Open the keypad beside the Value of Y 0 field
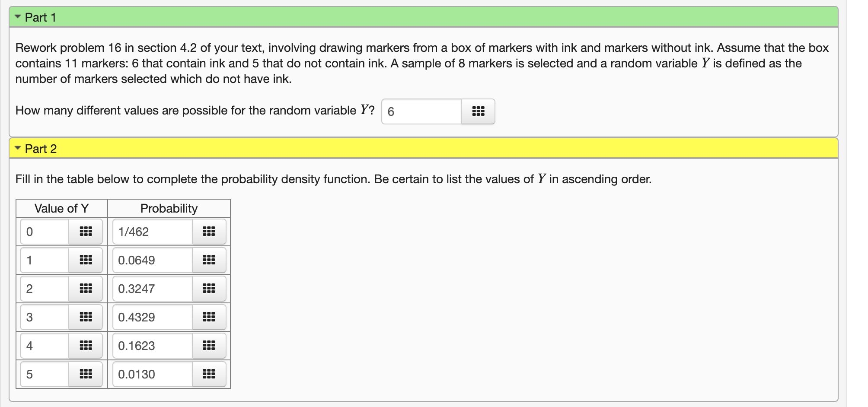The height and width of the screenshot is (407, 868). tap(86, 232)
